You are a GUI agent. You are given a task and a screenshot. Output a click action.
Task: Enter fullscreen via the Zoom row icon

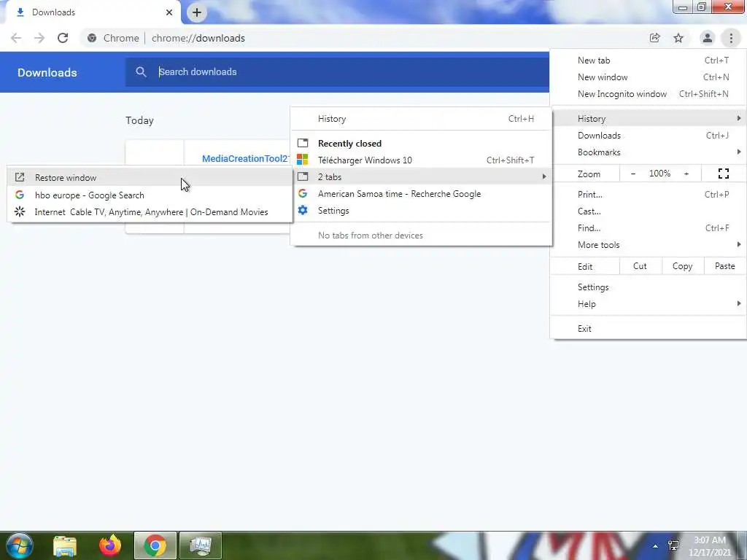723,174
